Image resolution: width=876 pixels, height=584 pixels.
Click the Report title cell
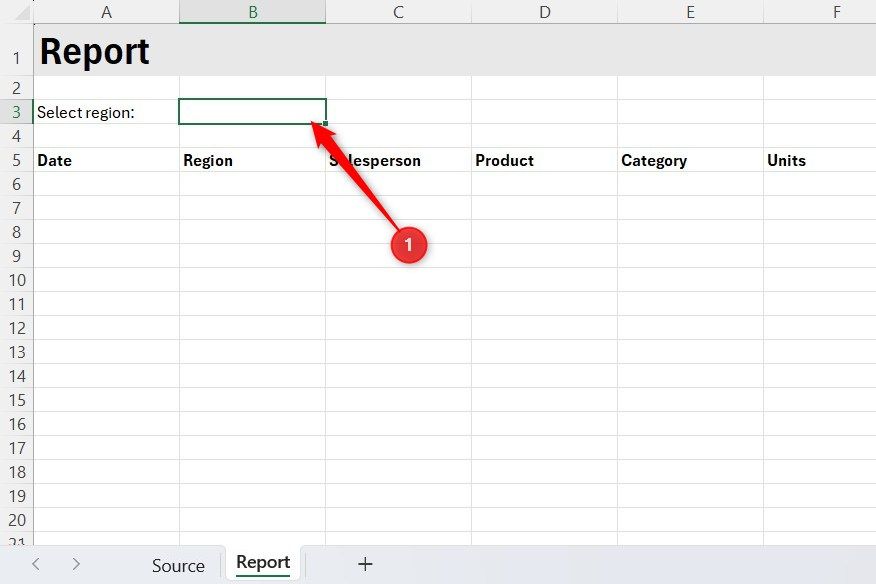click(106, 50)
